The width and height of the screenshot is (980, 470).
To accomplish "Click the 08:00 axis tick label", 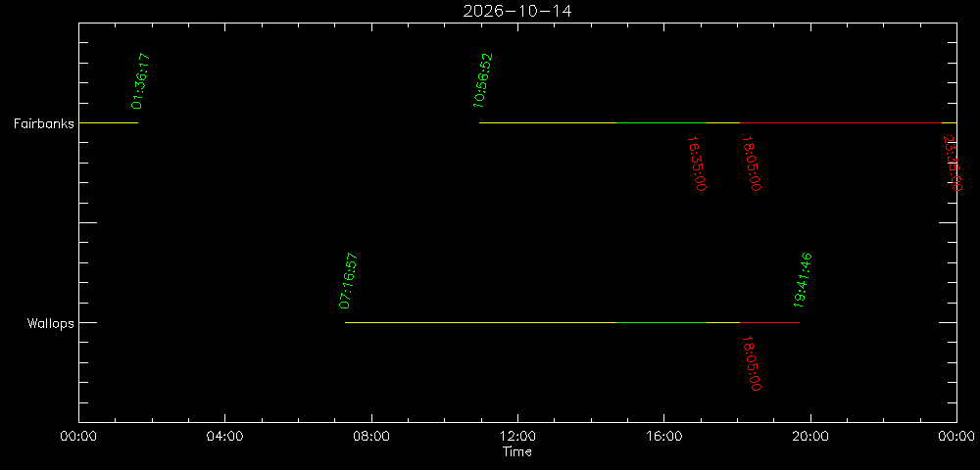I will pos(371,436).
